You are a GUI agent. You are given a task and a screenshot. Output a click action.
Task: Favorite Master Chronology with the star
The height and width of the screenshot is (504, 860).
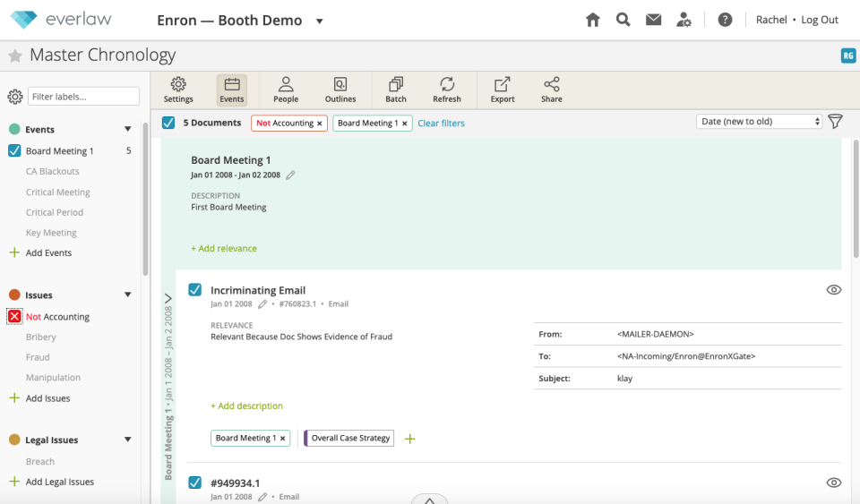pyautogui.click(x=15, y=56)
